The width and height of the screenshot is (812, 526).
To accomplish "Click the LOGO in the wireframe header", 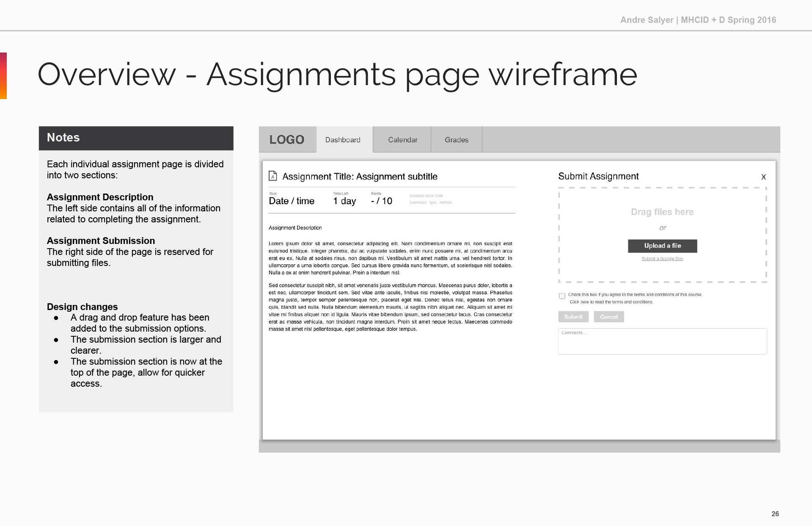I will pos(286,140).
